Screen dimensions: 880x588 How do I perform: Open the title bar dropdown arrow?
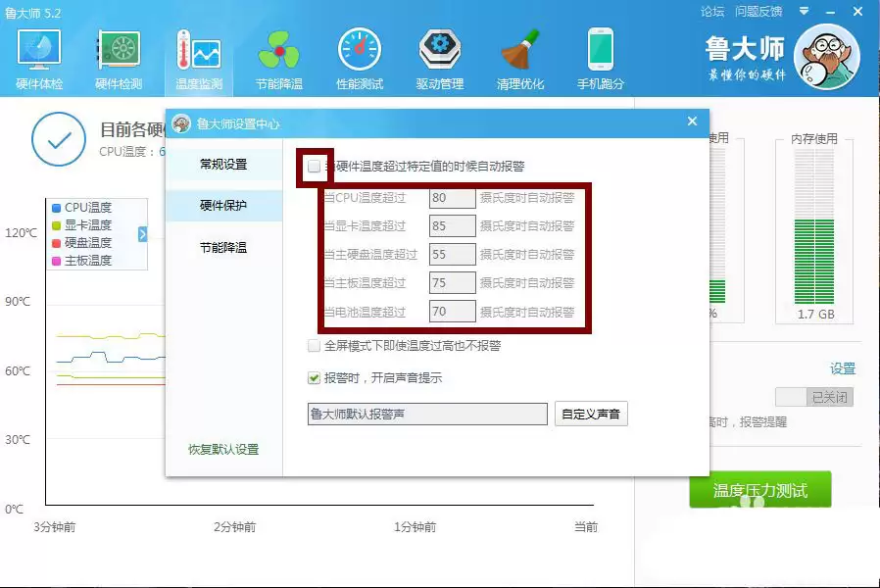(x=804, y=12)
